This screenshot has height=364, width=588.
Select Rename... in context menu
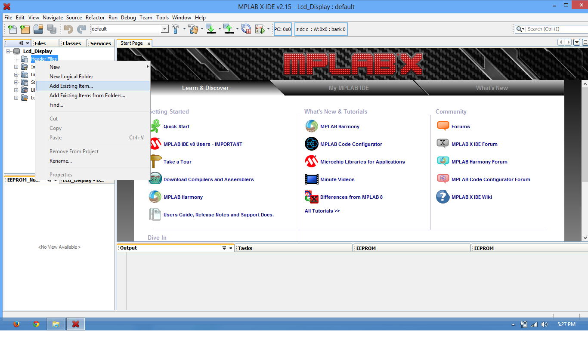(93, 160)
